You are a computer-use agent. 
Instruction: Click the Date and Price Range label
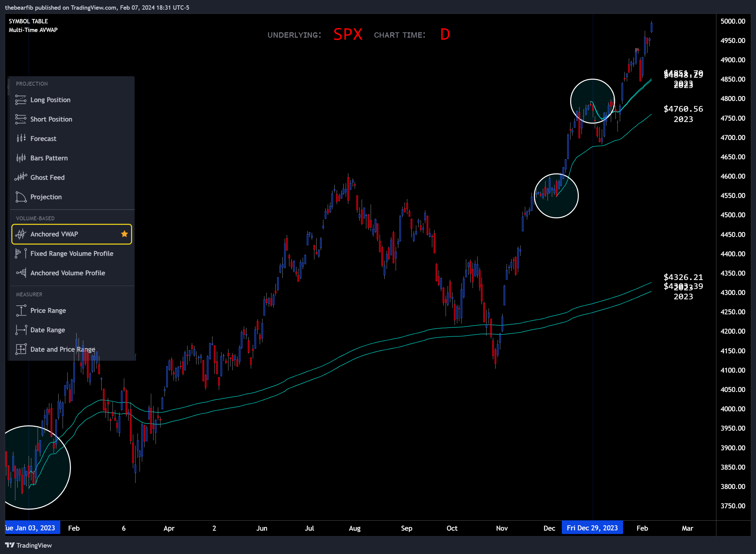coord(63,349)
